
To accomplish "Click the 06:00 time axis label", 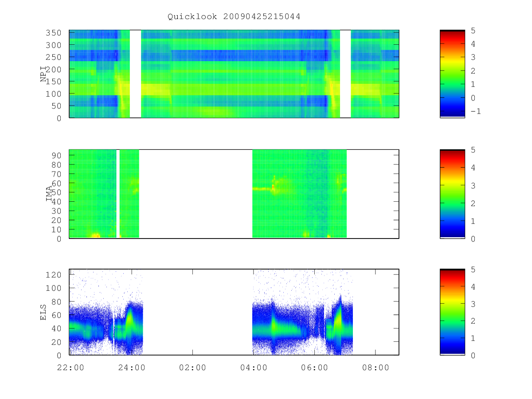I will coord(314,368).
